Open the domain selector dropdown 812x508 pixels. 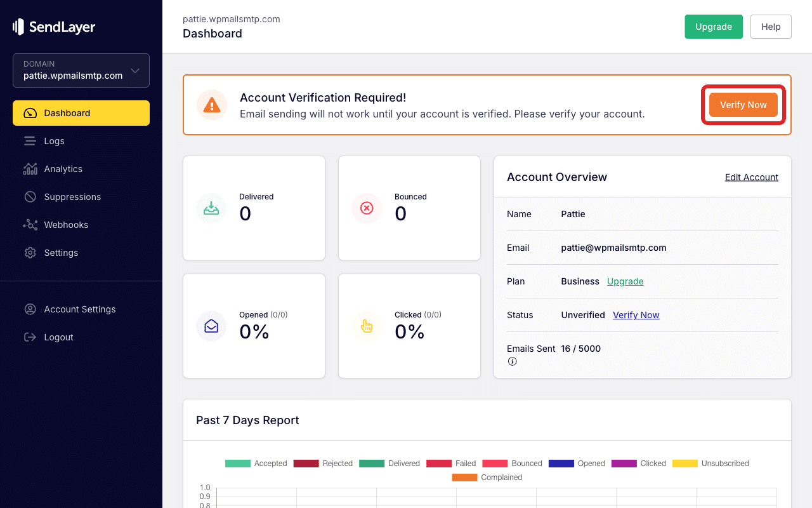pyautogui.click(x=81, y=70)
